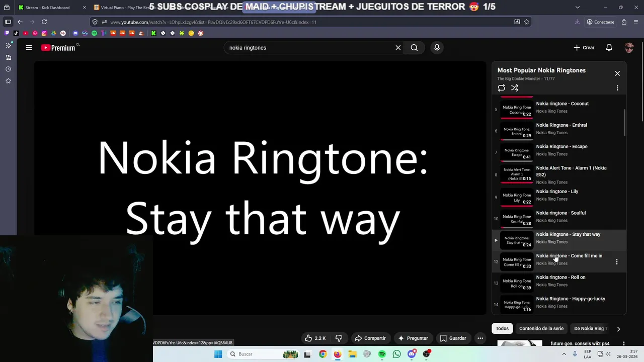Reload the page
The width and height of the screenshot is (644, 362).
[x=44, y=22]
